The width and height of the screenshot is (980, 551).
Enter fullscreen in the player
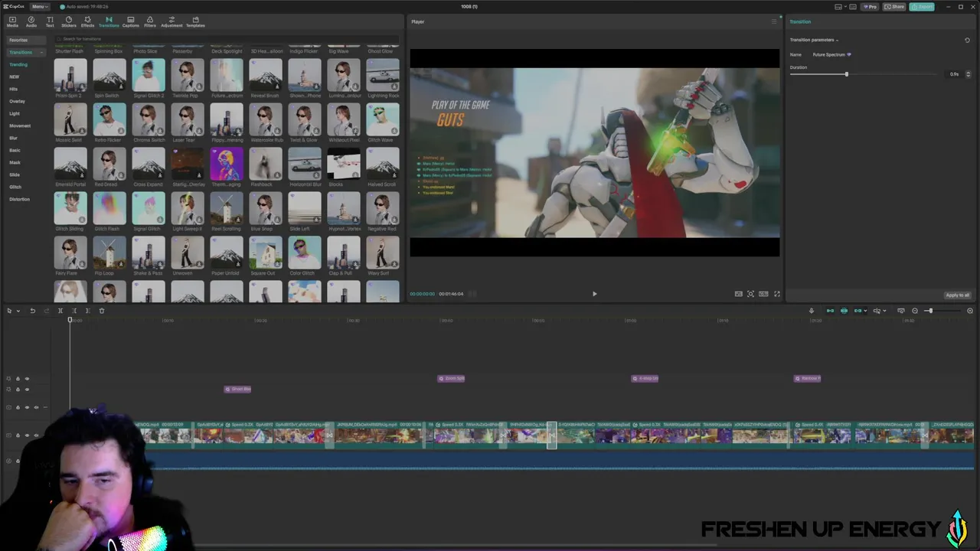777,294
